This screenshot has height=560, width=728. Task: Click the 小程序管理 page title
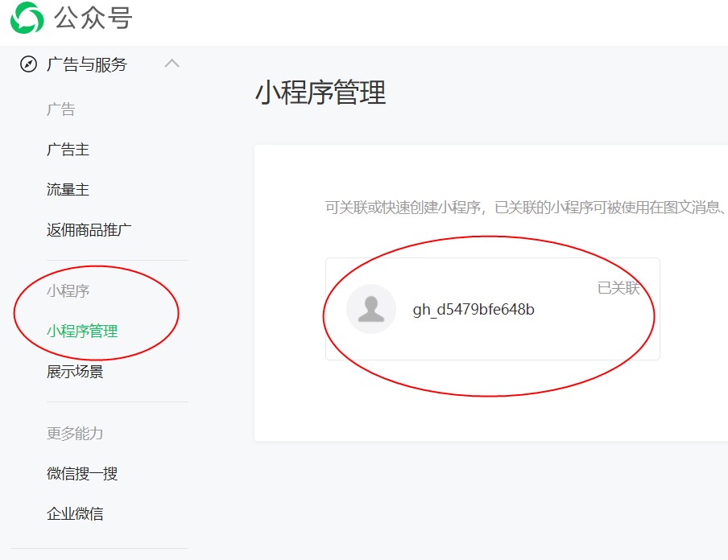click(321, 94)
